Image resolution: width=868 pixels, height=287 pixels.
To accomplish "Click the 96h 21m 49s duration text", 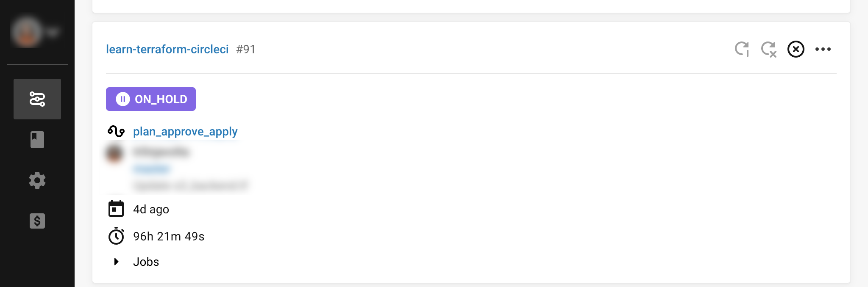I will click(x=169, y=236).
